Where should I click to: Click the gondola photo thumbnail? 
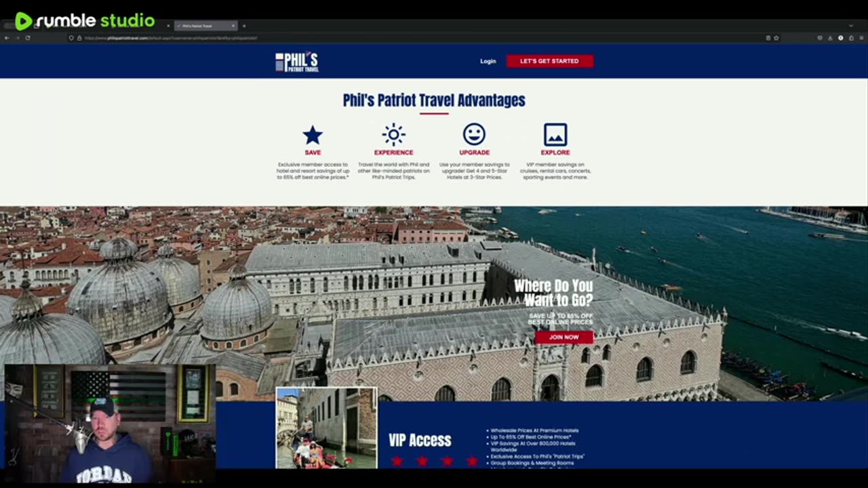coord(326,428)
